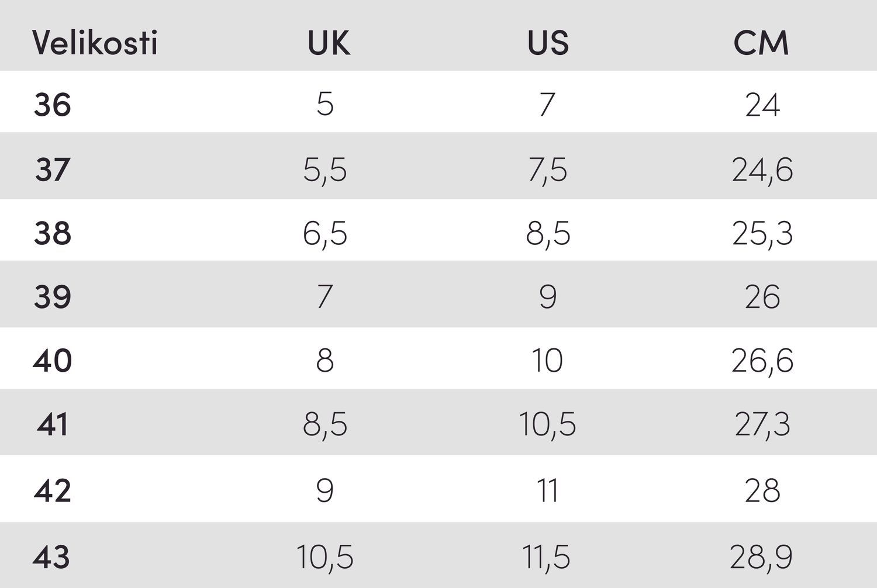Select US value 10,5 for size 41
The height and width of the screenshot is (588, 877).
pyautogui.click(x=547, y=424)
